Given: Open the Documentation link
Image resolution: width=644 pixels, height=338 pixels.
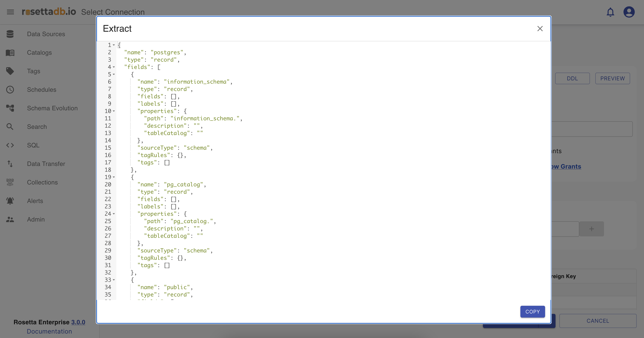Looking at the screenshot, I should [x=49, y=331].
